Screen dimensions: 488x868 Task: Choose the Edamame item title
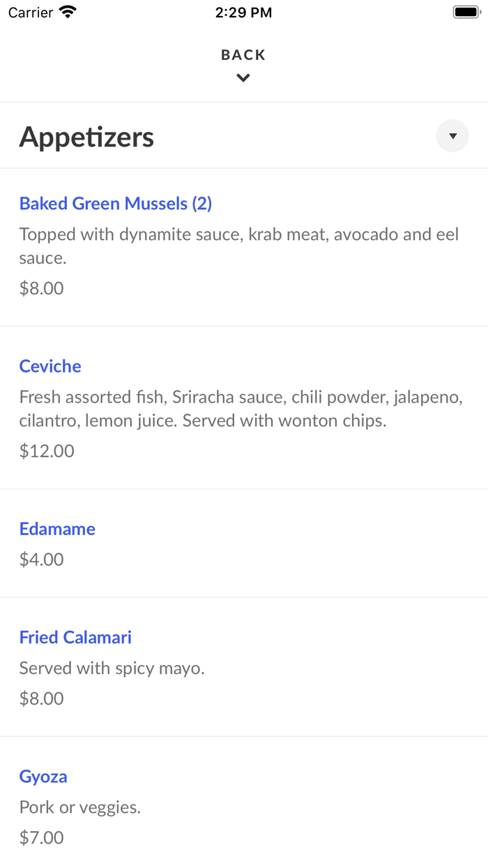(x=57, y=529)
